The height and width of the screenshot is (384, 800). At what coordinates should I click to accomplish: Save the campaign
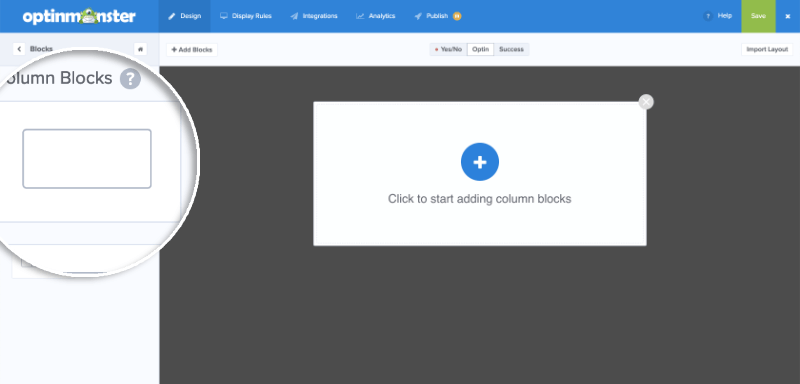pyautogui.click(x=758, y=16)
